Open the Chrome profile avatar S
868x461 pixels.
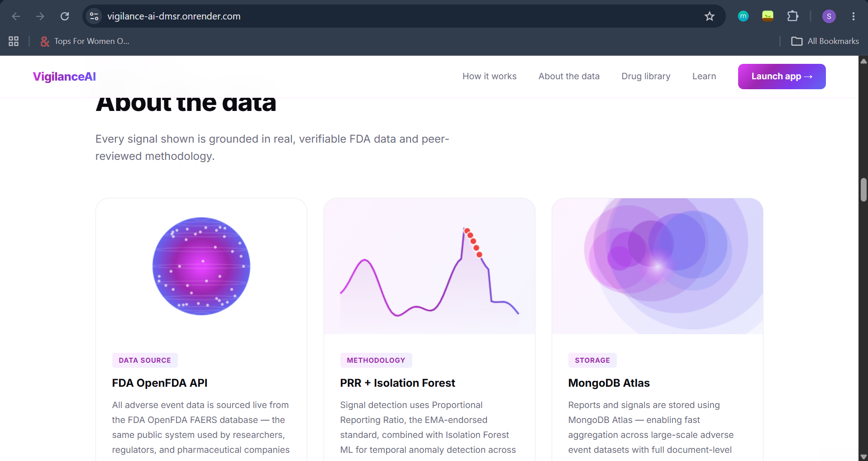pos(829,16)
